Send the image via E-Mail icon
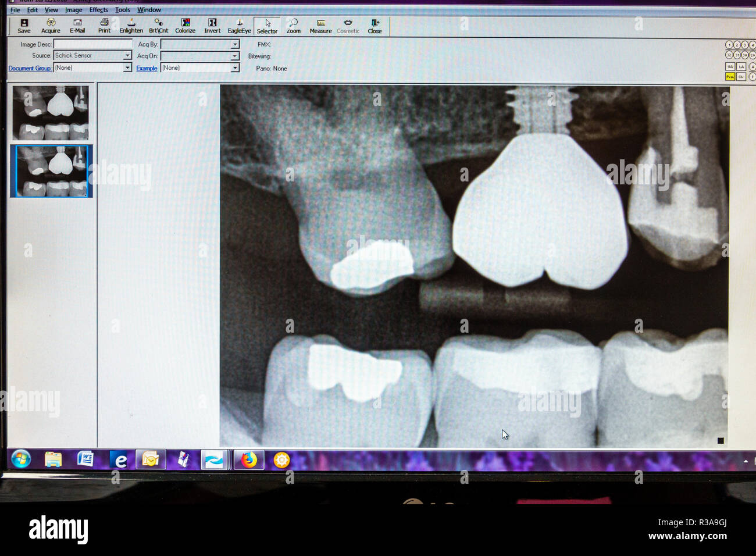Image resolution: width=756 pixels, height=556 pixels. [x=77, y=26]
